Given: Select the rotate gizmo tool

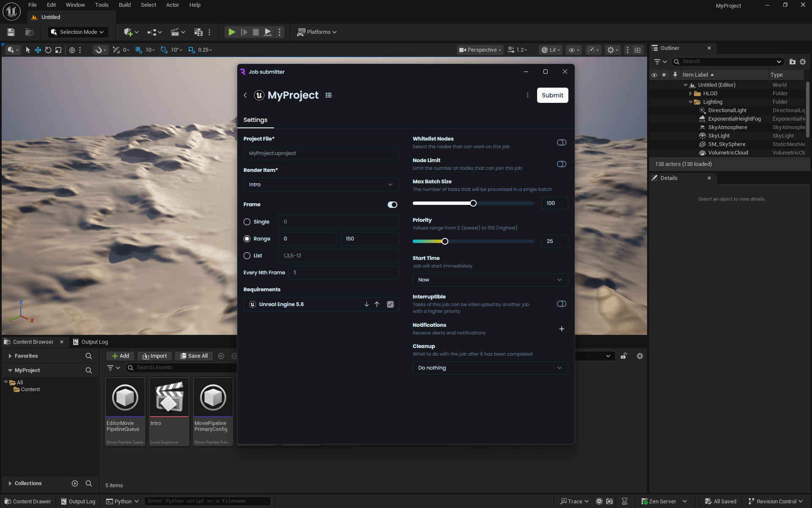Looking at the screenshot, I should click(48, 50).
